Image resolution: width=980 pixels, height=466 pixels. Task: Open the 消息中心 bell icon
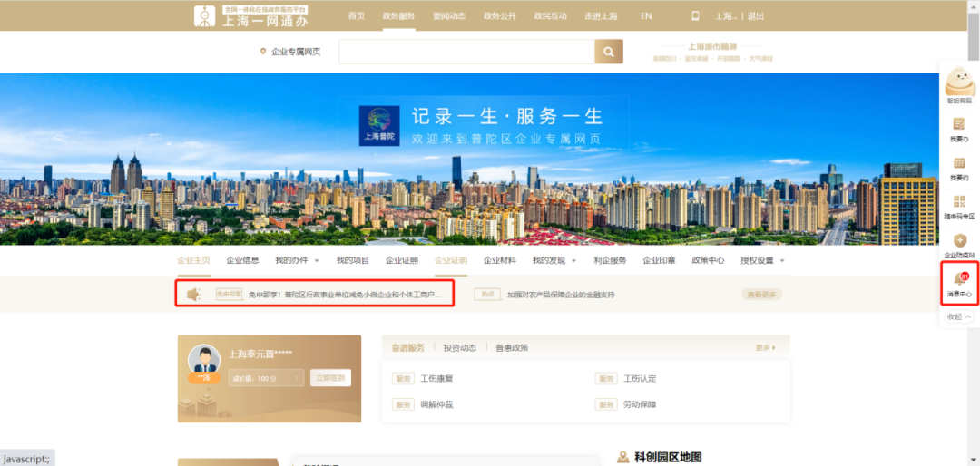959,279
